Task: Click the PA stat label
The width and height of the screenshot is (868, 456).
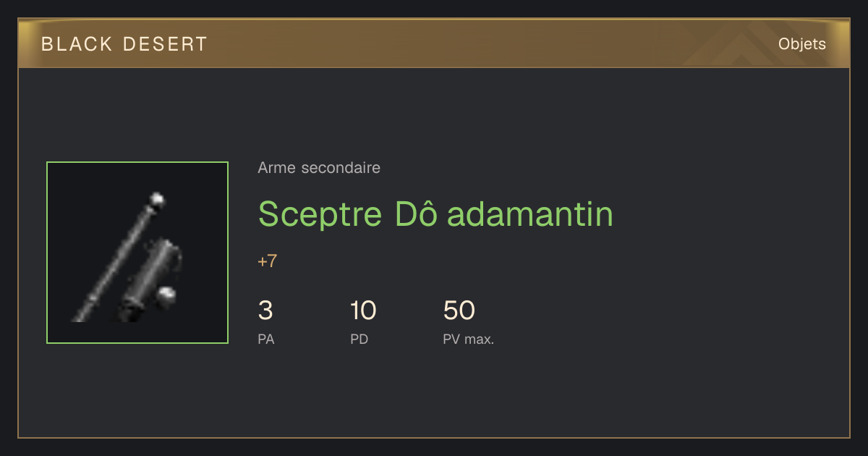Action: [266, 339]
